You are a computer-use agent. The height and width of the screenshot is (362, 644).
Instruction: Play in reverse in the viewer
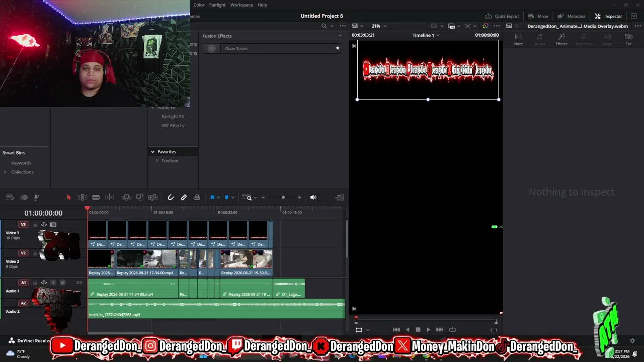[x=408, y=330]
